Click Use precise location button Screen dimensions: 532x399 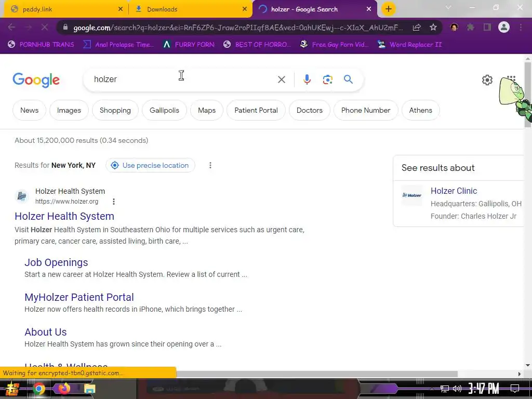click(150, 165)
